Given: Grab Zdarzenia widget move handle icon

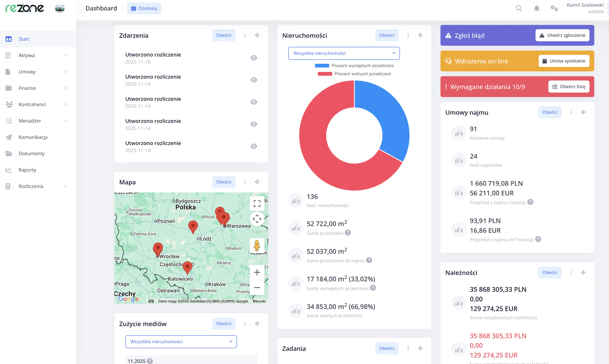Looking at the screenshot, I should [257, 35].
